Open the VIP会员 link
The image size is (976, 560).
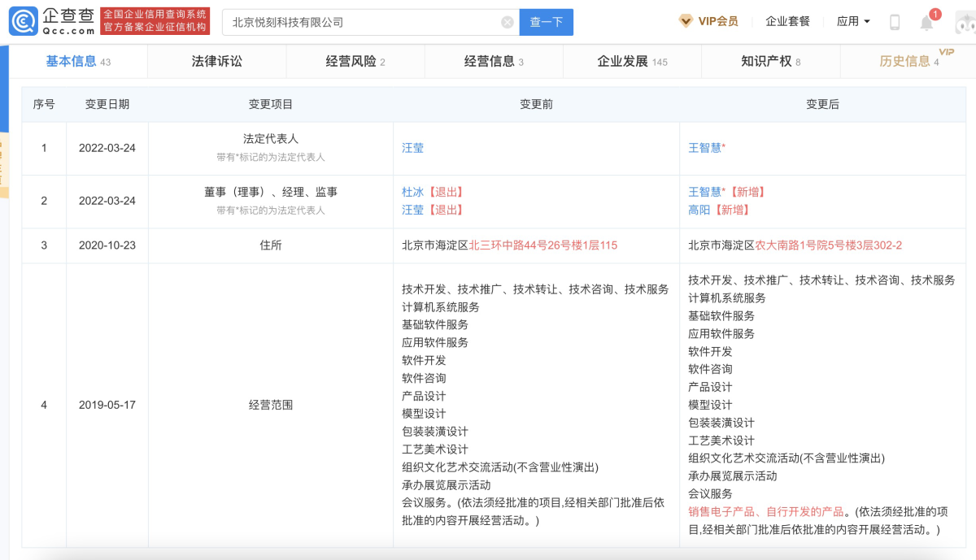click(718, 21)
